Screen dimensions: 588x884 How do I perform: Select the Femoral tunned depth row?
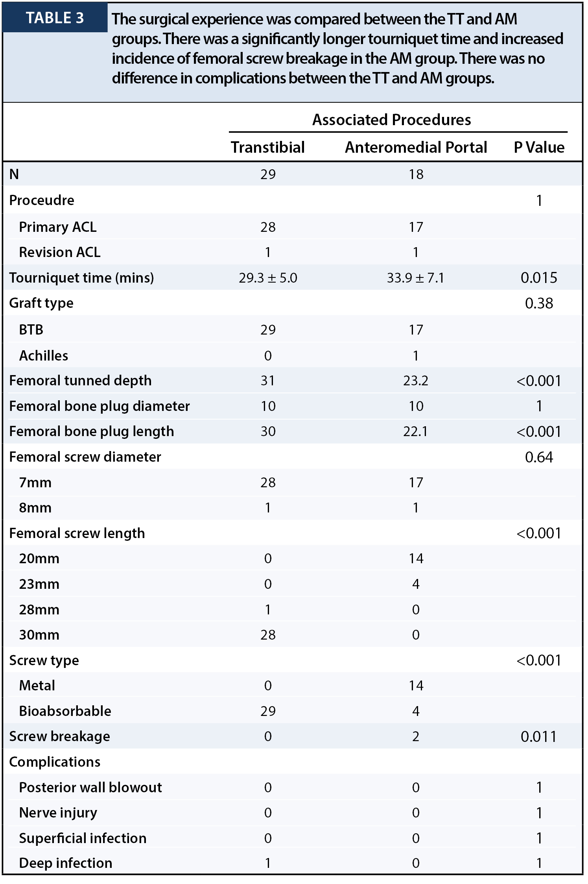(293, 381)
